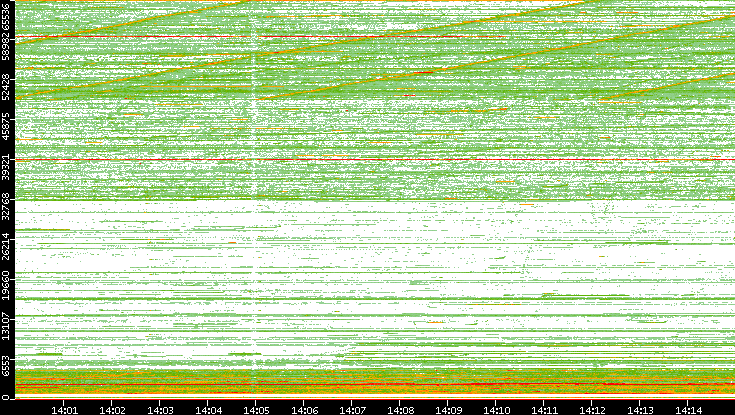Image resolution: width=735 pixels, height=415 pixels.
Task: Click the 32768 port axis label
Action: [x=6, y=207]
